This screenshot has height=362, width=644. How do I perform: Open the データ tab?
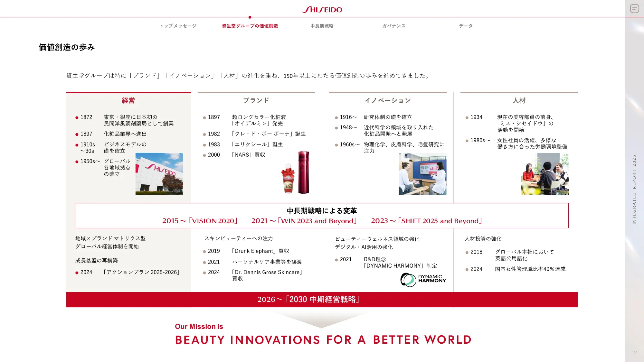[x=466, y=26]
